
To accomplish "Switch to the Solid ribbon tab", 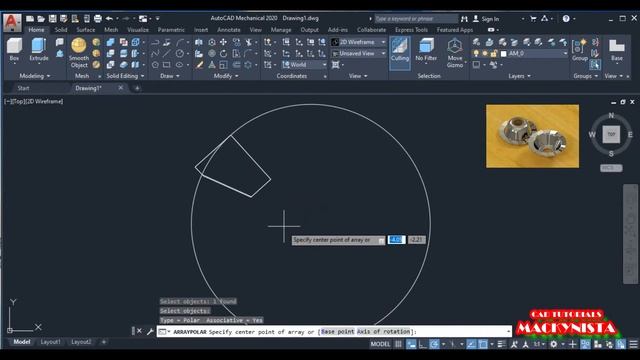I will pos(61,30).
